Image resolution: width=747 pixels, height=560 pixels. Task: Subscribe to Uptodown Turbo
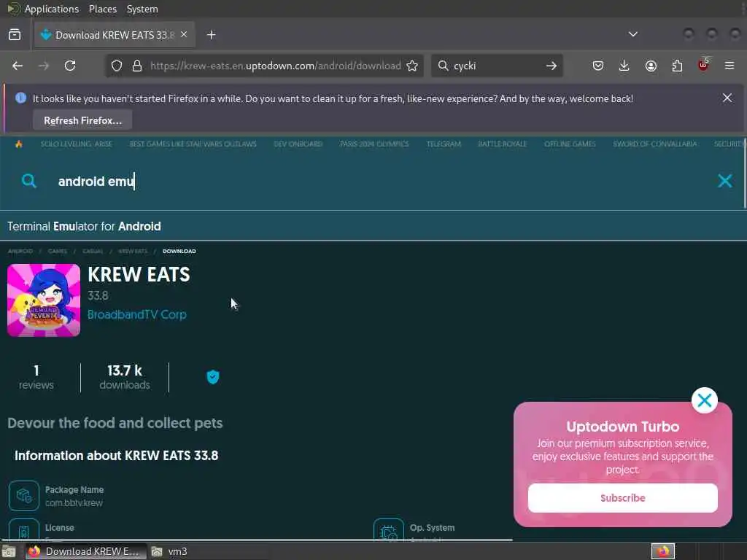coord(623,498)
